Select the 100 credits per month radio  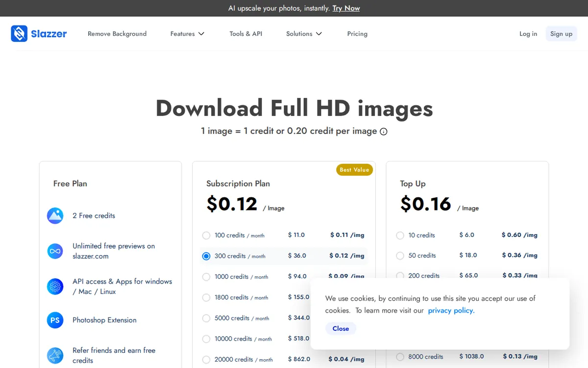point(206,236)
